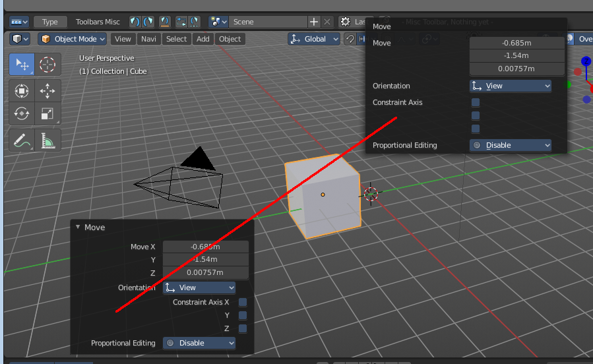The width and height of the screenshot is (593, 364).
Task: Click the Scene name field
Action: [x=268, y=22]
